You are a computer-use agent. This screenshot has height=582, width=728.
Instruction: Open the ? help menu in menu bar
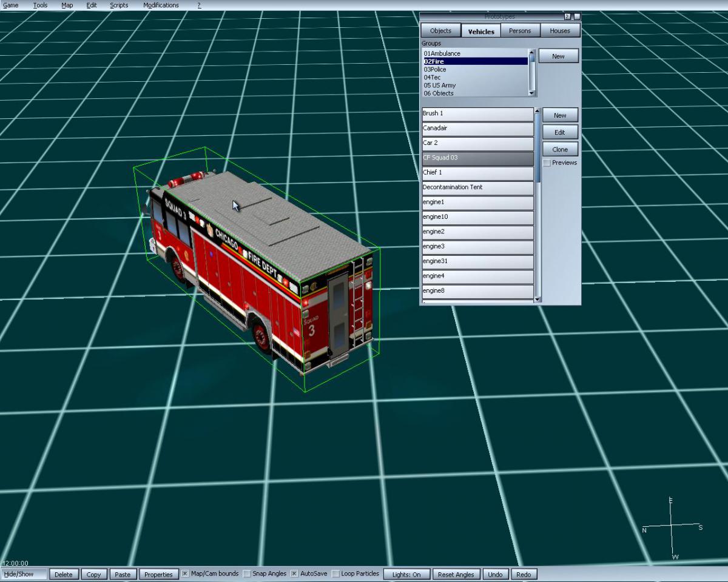pyautogui.click(x=199, y=5)
